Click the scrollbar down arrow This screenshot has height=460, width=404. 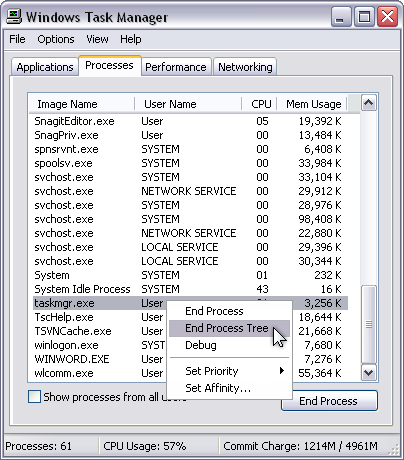pyautogui.click(x=369, y=372)
